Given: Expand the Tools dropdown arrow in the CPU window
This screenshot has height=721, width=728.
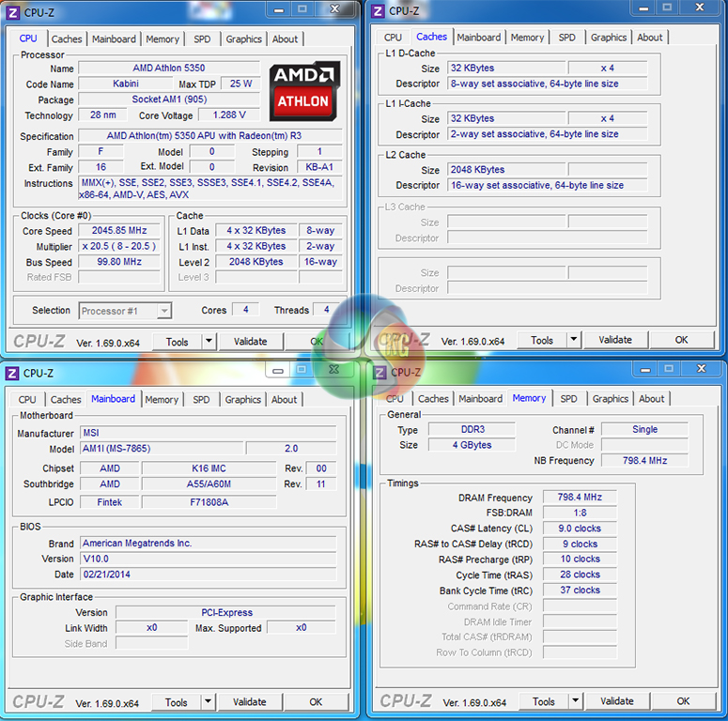Looking at the screenshot, I should 209,342.
